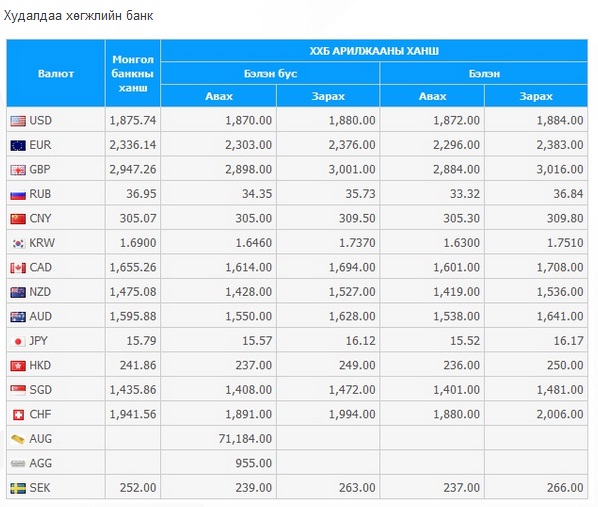Select USD cash sell rate 1,884.00
Screen dimensions: 598x507
coord(560,121)
